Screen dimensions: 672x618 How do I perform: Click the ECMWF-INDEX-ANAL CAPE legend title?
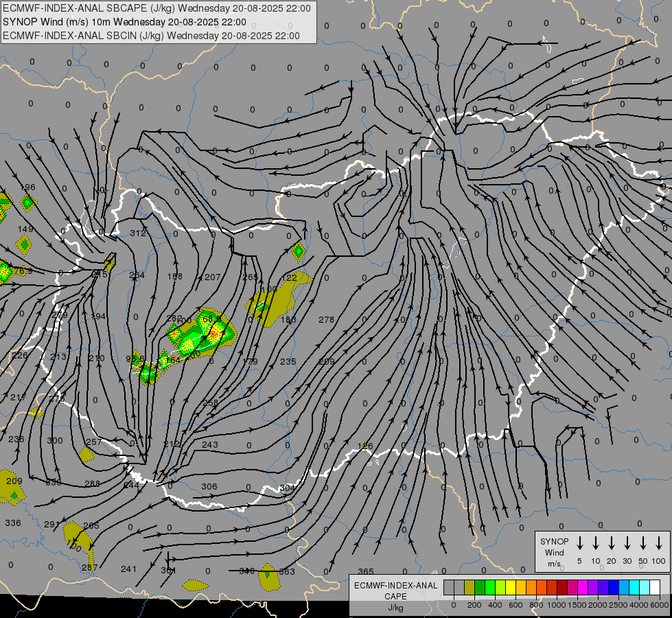395,591
